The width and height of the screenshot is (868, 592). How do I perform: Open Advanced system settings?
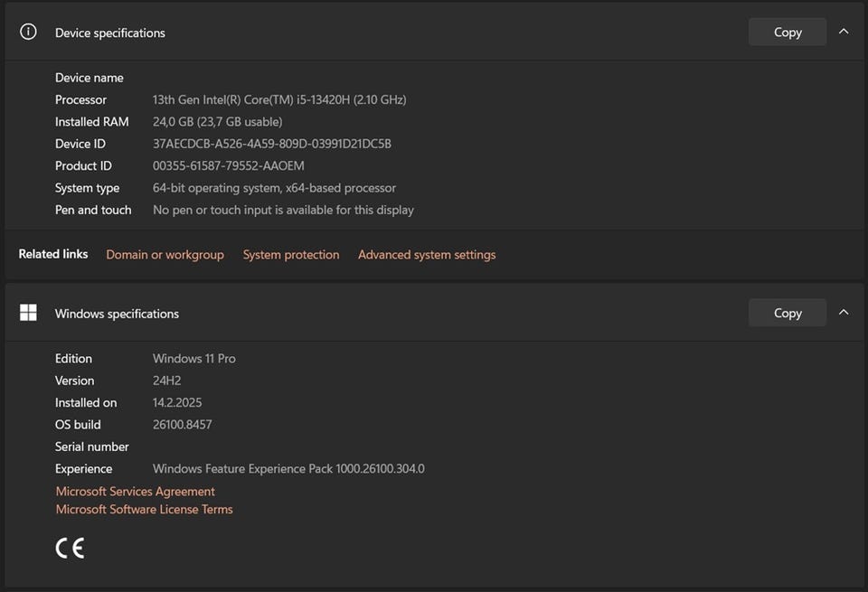[427, 255]
